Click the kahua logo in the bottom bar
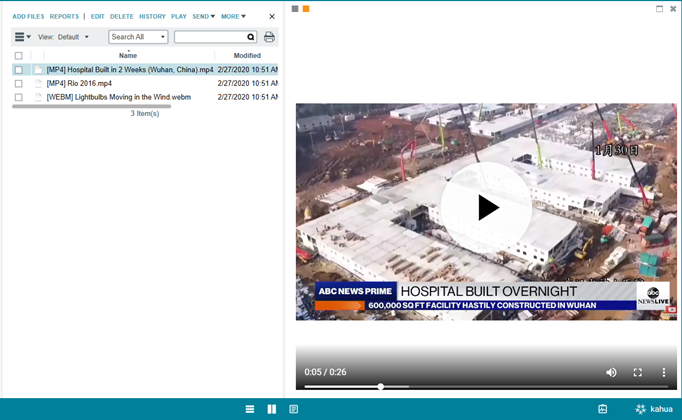Screen dimensions: 682x420 click(654, 409)
